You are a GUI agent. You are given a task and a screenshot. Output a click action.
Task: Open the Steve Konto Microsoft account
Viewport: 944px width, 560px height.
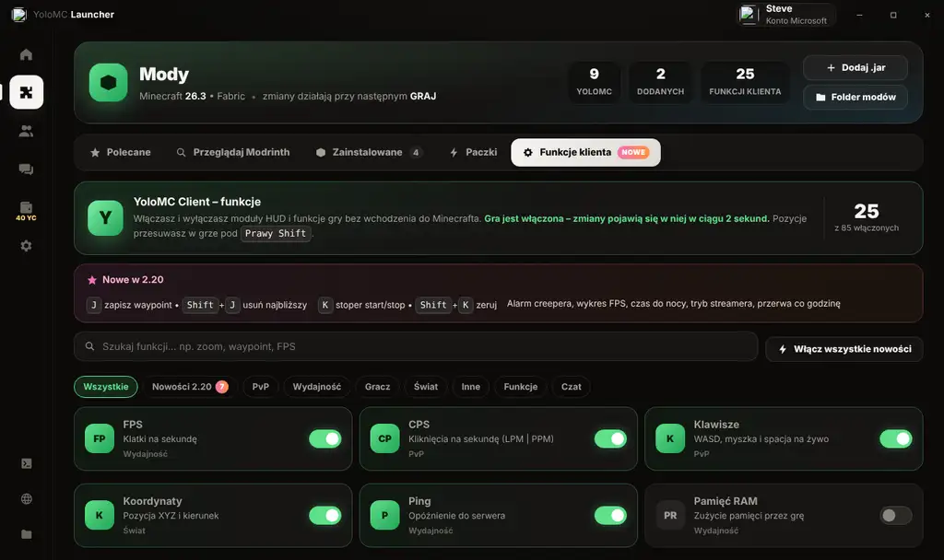point(786,15)
